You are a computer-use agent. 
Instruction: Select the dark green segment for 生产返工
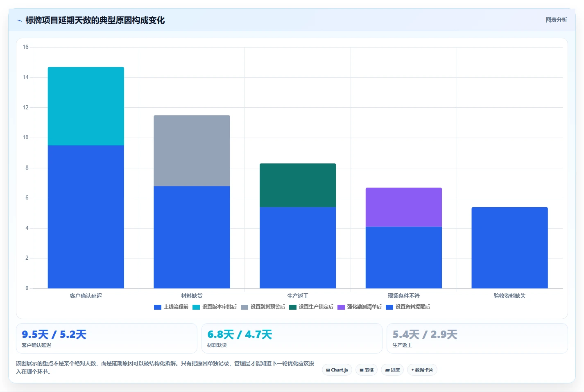298,185
